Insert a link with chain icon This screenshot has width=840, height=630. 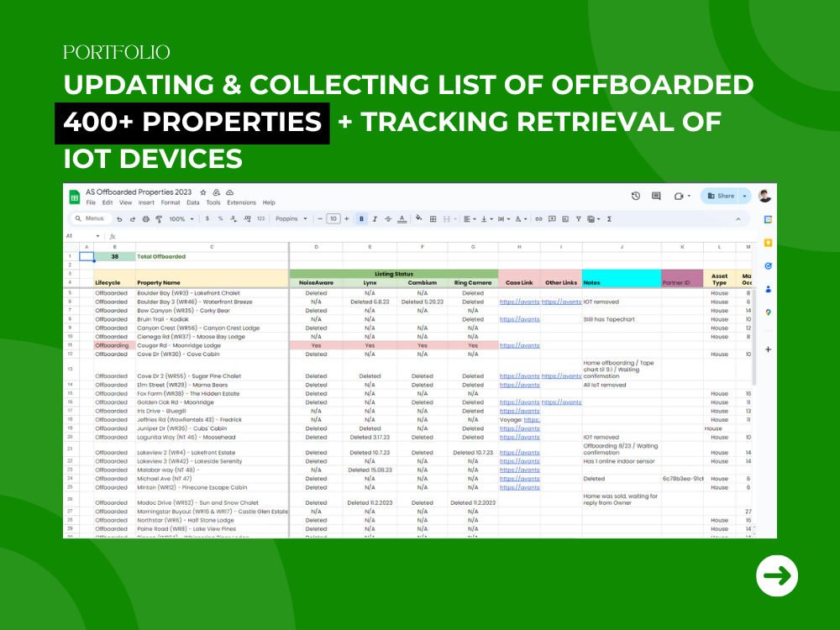[x=539, y=219]
